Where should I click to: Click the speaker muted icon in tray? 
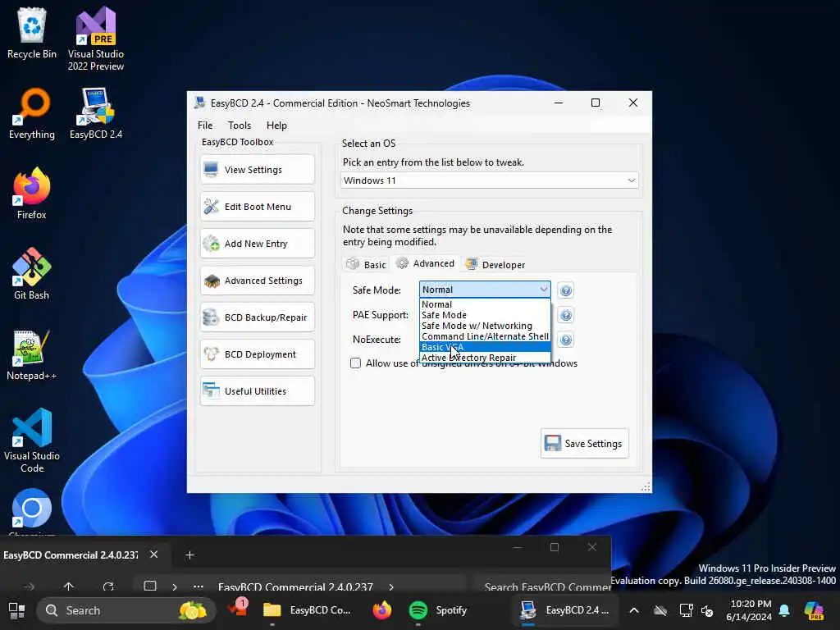tap(708, 610)
